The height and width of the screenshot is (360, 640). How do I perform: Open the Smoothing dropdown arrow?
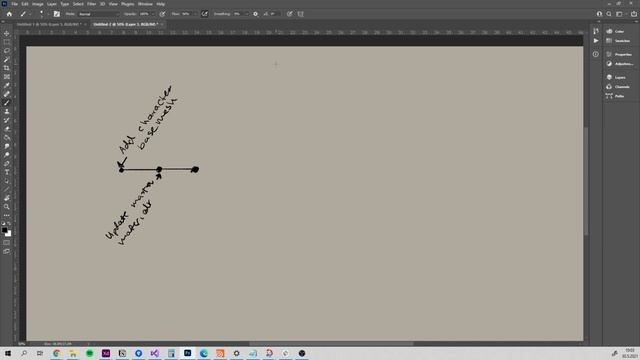click(x=246, y=14)
